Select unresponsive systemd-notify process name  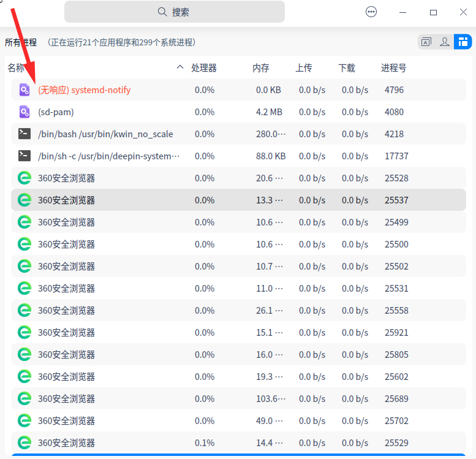84,90
